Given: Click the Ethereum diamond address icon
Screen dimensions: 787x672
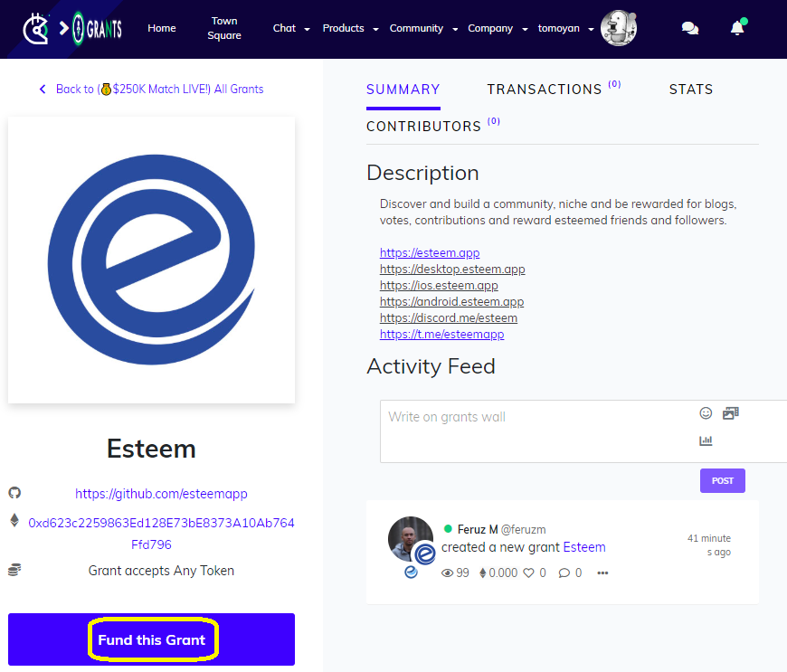Looking at the screenshot, I should coord(14,520).
